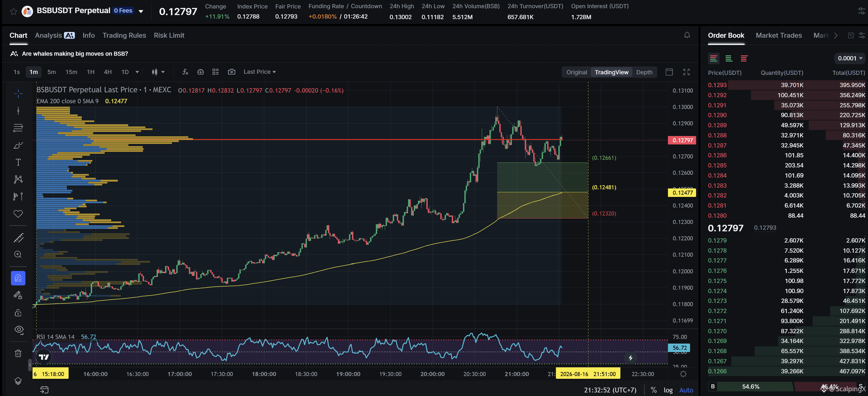Screen dimensions: 868x396
Task: Toggle Auto scale on price axis
Action: (686, 390)
